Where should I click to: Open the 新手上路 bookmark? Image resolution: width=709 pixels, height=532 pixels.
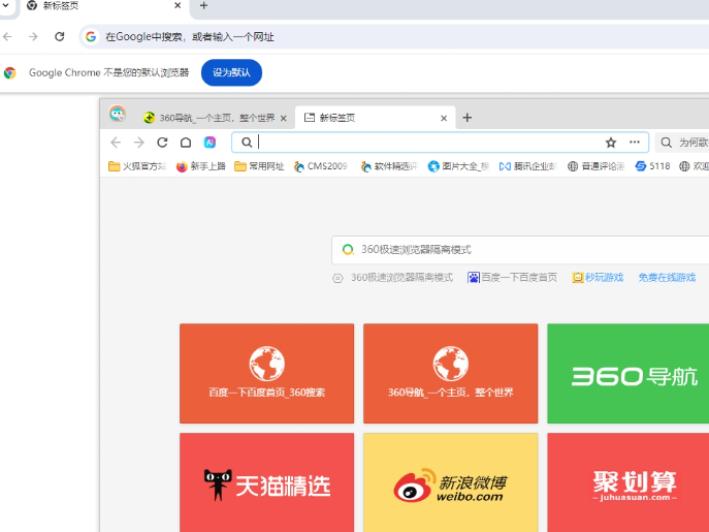coord(201,166)
